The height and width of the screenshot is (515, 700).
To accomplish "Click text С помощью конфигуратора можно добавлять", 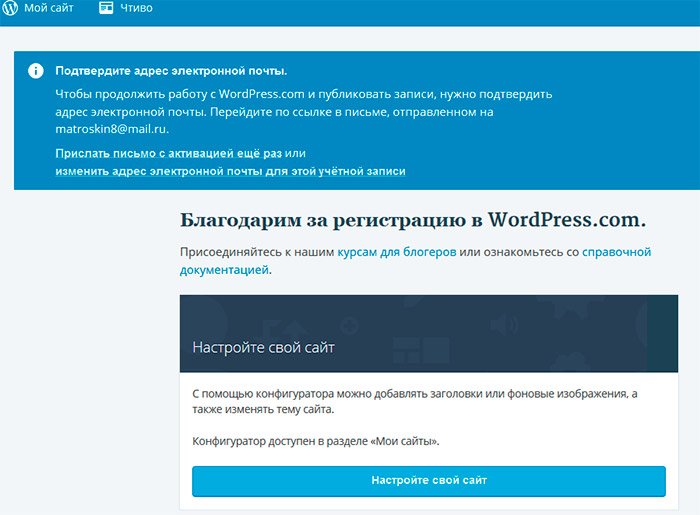I will (x=415, y=401).
